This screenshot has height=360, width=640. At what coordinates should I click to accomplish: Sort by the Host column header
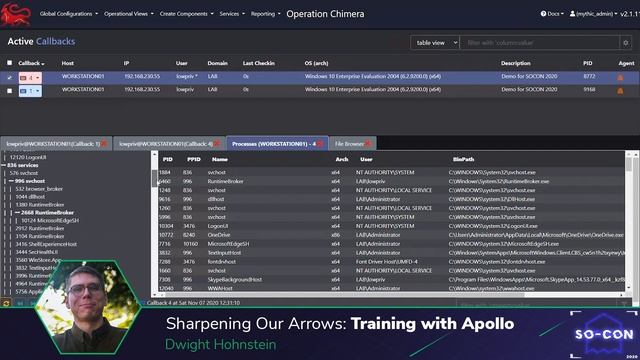68,63
